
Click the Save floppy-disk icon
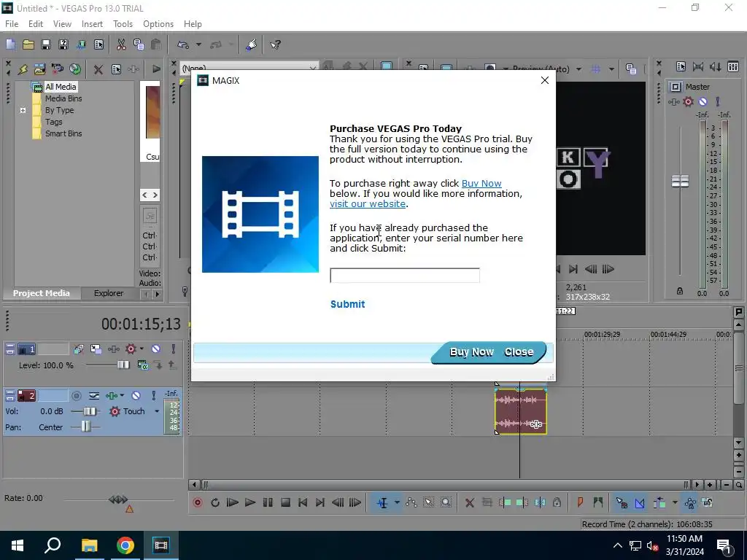(46, 44)
